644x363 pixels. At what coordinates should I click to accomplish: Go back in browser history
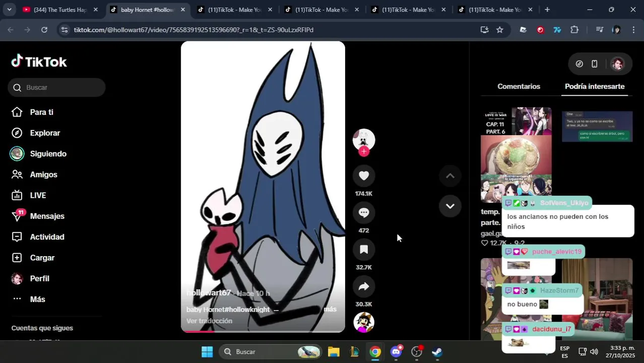(11, 30)
